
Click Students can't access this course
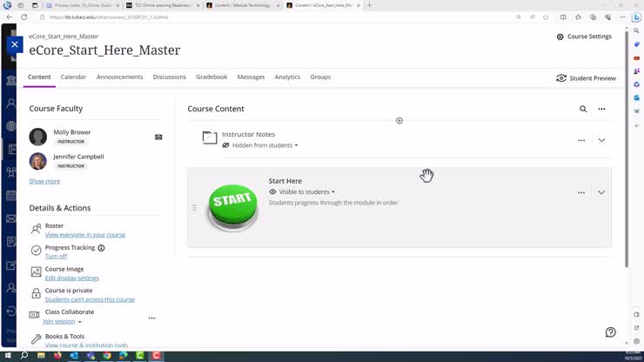point(90,299)
